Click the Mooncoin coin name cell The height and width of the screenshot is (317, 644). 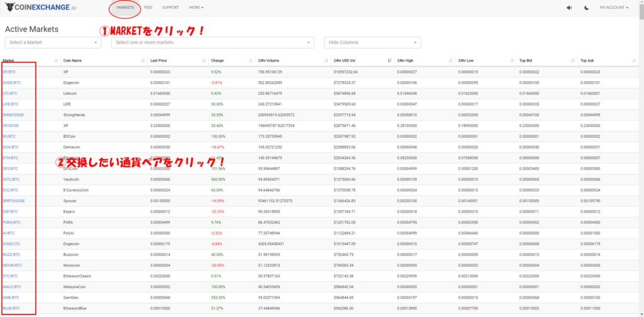[x=72, y=265]
